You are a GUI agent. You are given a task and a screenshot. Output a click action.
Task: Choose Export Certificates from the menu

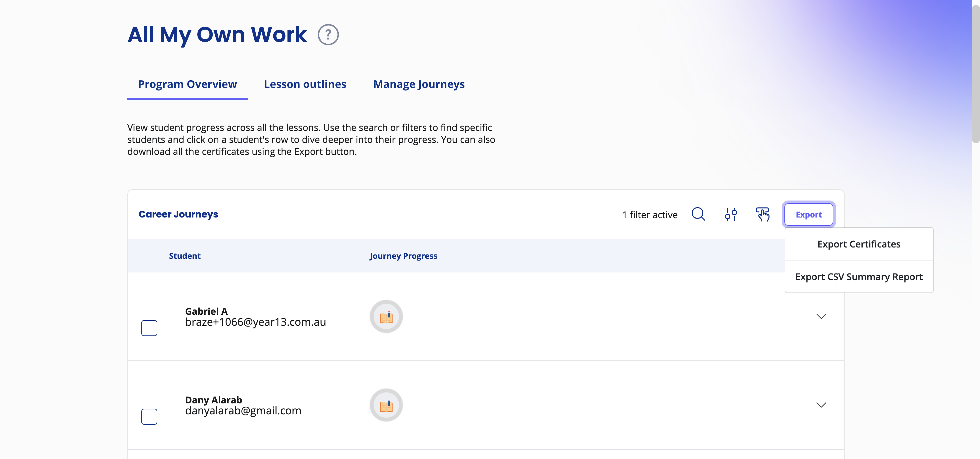(x=859, y=244)
